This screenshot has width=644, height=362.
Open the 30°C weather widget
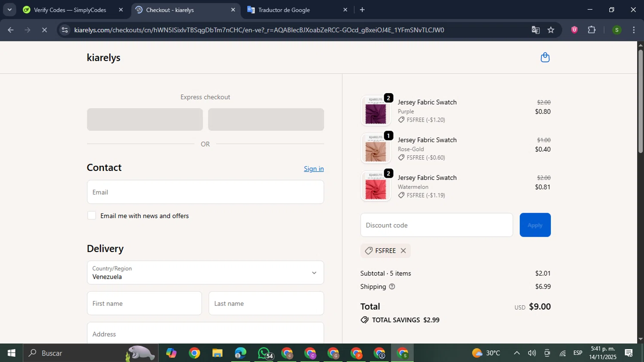pyautogui.click(x=486, y=353)
